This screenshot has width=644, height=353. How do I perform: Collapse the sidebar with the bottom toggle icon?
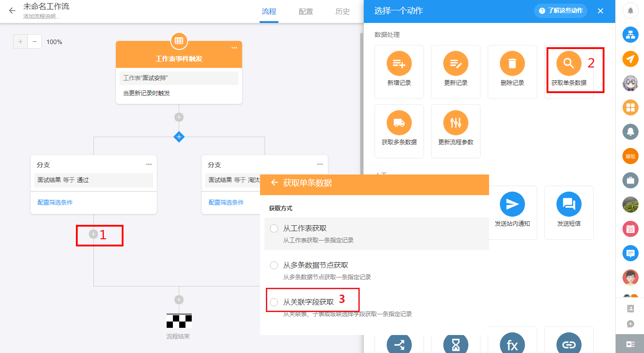click(630, 344)
